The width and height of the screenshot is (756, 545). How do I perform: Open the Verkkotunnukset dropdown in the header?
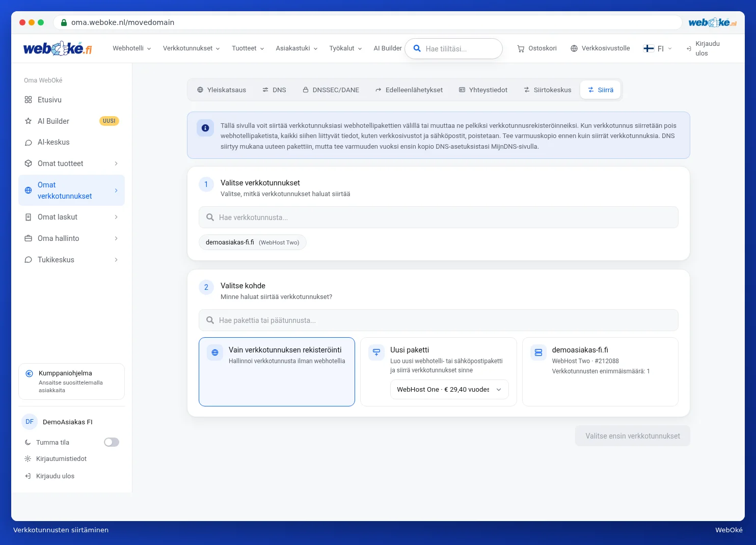192,48
